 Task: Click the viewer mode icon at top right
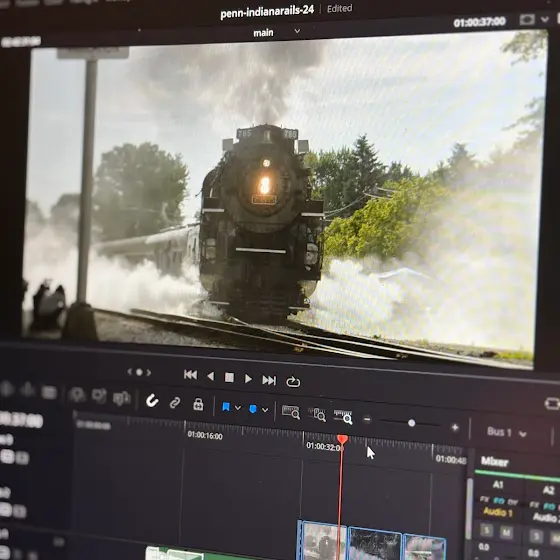pyautogui.click(x=527, y=19)
